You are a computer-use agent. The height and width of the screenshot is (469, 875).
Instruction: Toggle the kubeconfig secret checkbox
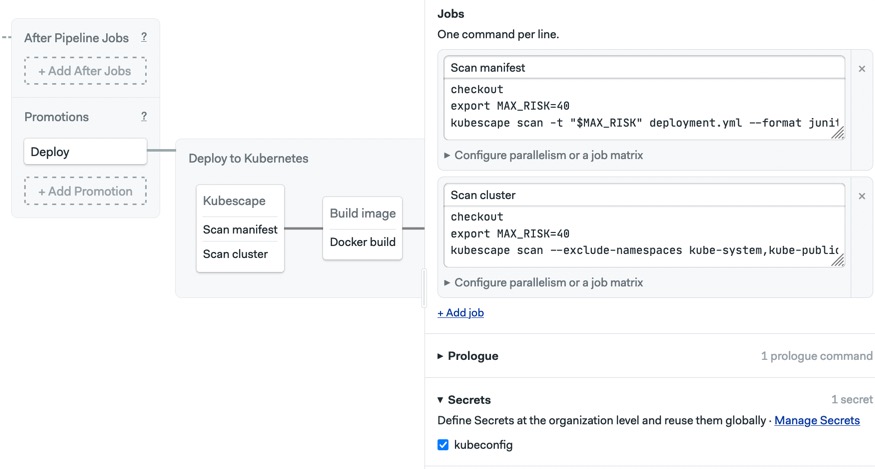pos(443,445)
